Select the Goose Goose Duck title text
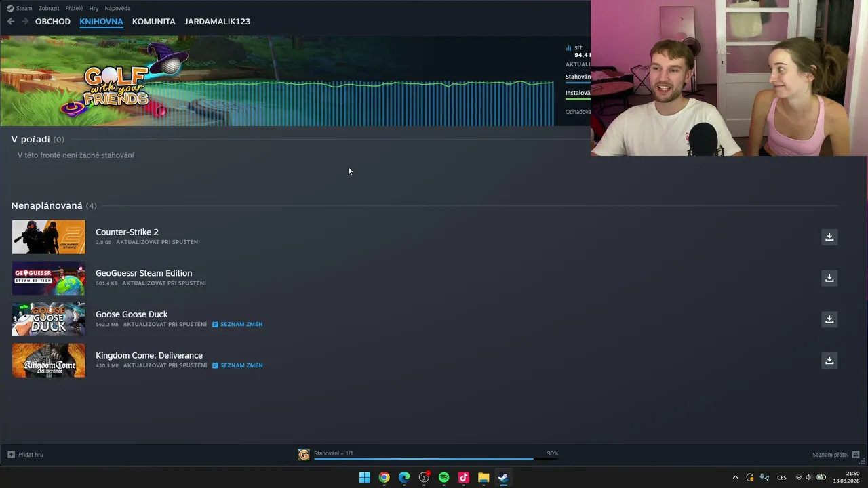 [132, 314]
